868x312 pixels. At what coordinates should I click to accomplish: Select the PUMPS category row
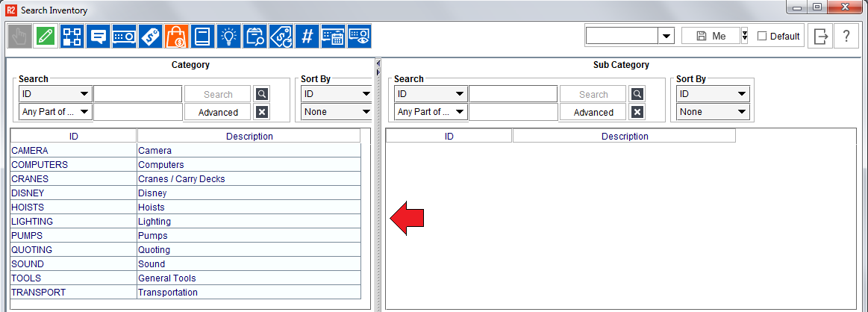[185, 236]
